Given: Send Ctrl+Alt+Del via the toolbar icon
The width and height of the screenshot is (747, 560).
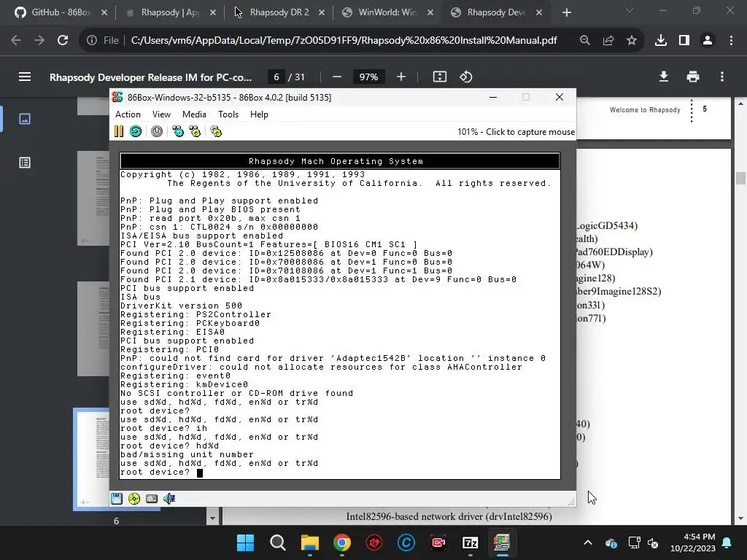Looking at the screenshot, I should pos(178,131).
